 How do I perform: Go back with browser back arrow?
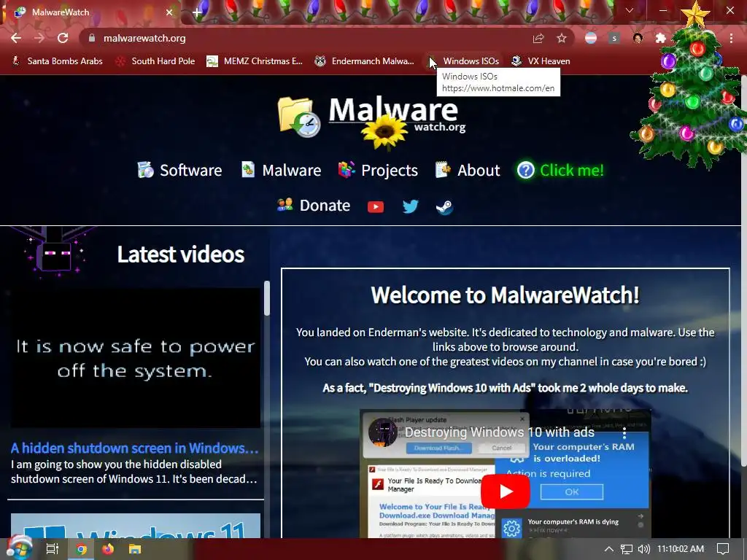pos(16,38)
